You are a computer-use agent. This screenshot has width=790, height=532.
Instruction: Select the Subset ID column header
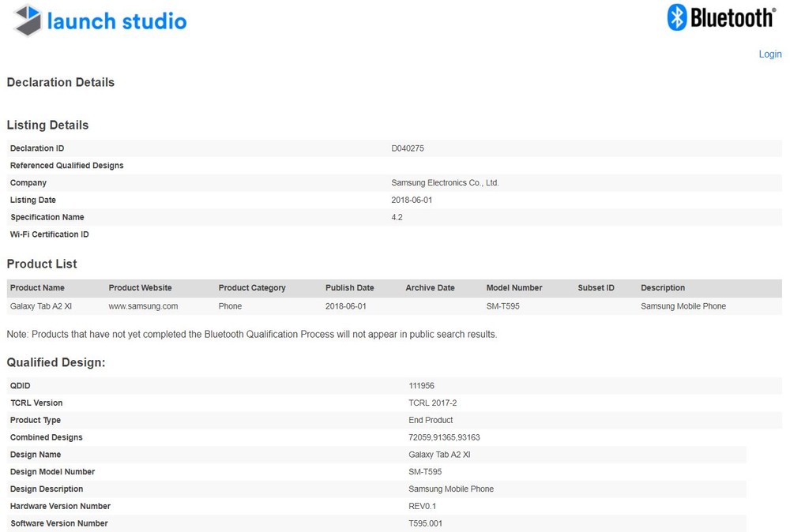[596, 288]
